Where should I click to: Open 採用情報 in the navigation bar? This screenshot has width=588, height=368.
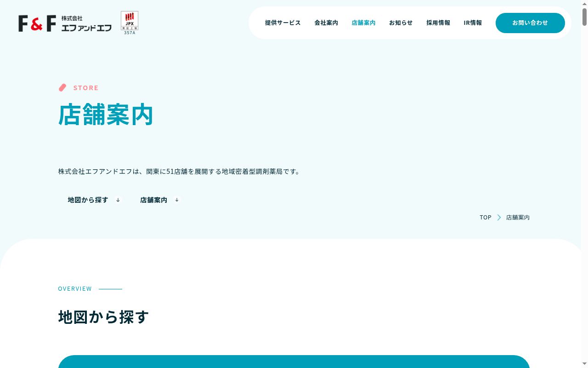pos(438,23)
